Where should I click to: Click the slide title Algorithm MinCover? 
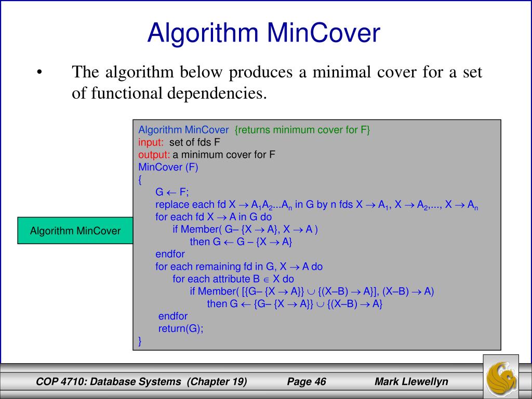click(x=263, y=33)
